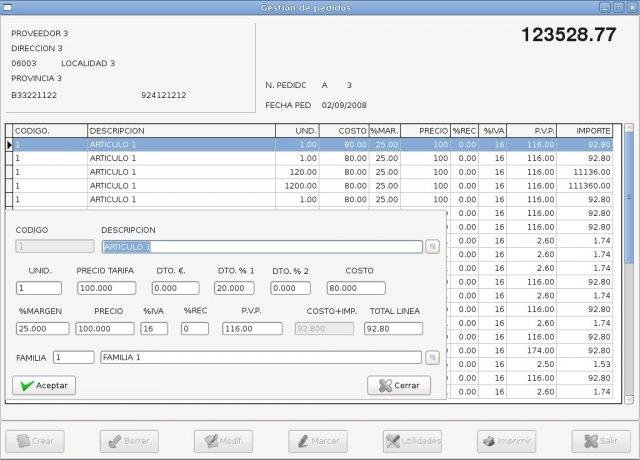The image size is (640, 460).
Task: Click the PRECIO column header in table
Action: click(x=425, y=131)
